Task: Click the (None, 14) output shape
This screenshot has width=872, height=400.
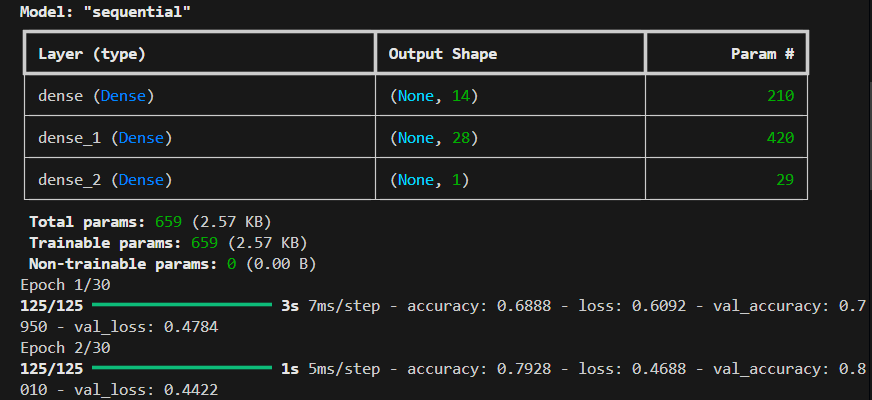Action: pos(434,96)
